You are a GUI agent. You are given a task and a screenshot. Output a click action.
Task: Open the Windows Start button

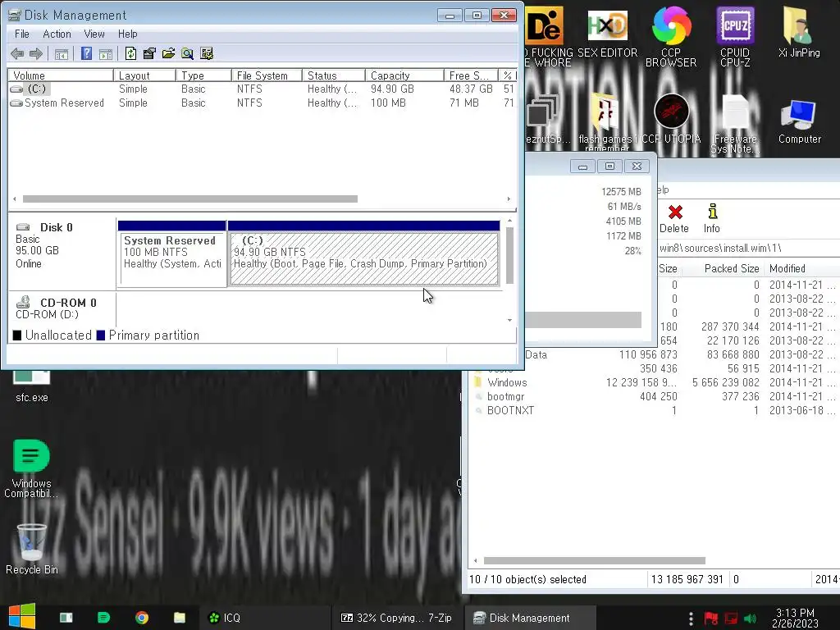click(22, 617)
